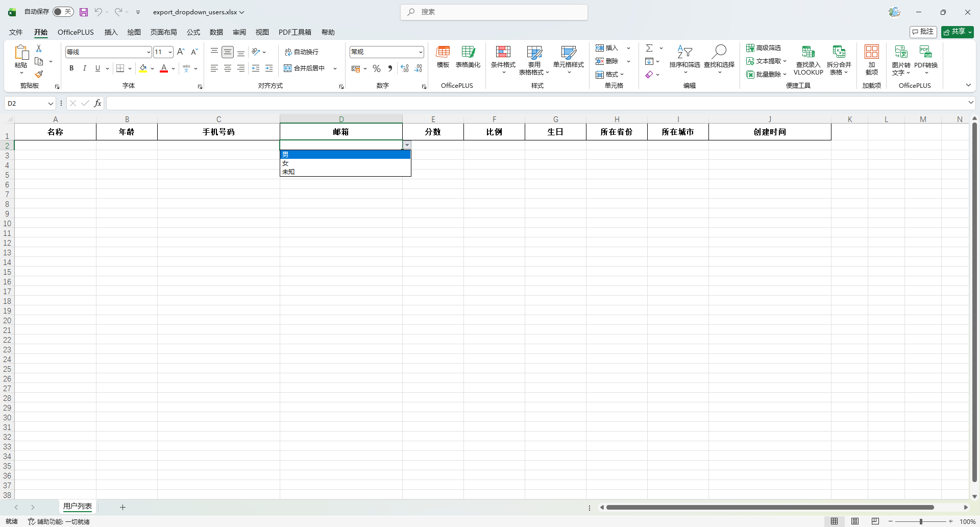
Task: Open Find and Select magnifier tool
Action: pyautogui.click(x=719, y=53)
